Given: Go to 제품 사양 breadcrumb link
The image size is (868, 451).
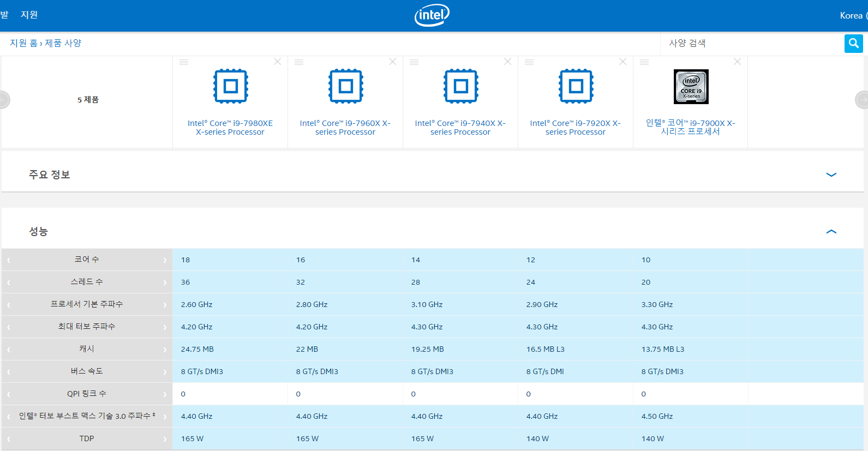Looking at the screenshot, I should point(63,43).
